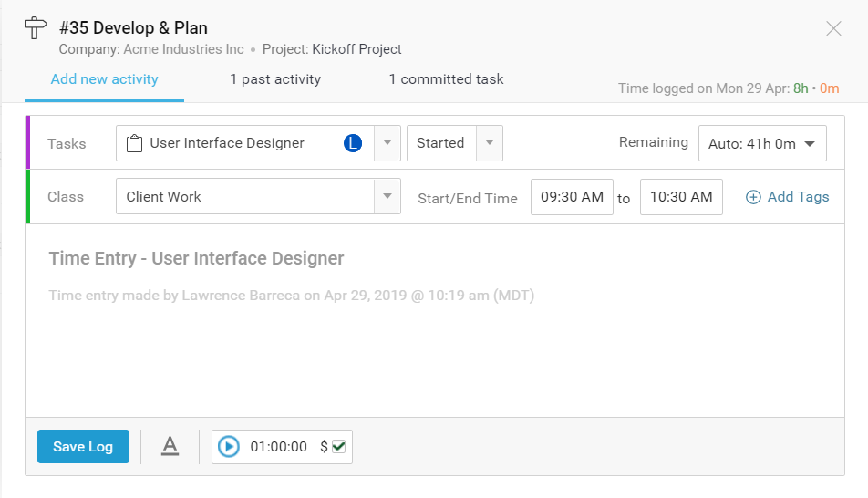
Task: Open the Started status dropdown
Action: [x=490, y=143]
